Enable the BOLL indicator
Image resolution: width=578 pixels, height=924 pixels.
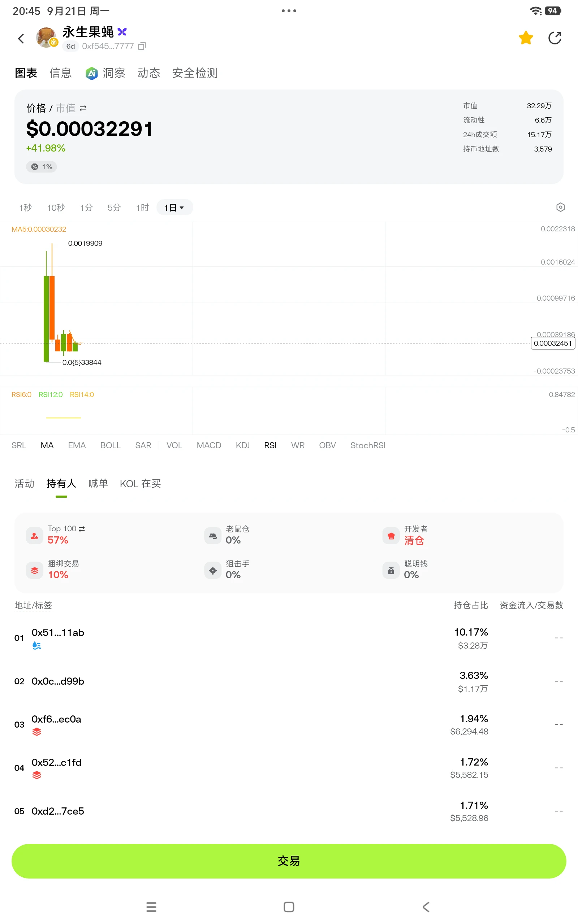pos(111,445)
